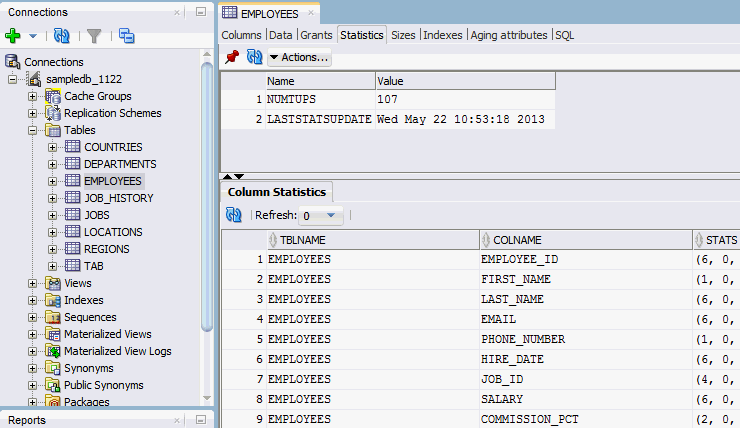The image size is (740, 428).
Task: Open the Grants tab
Action: [316, 35]
